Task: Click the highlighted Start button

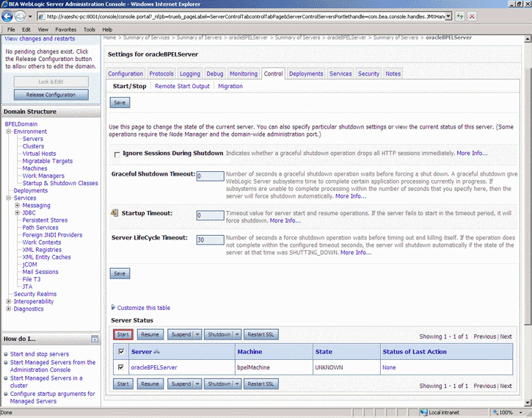Action: coord(123,334)
